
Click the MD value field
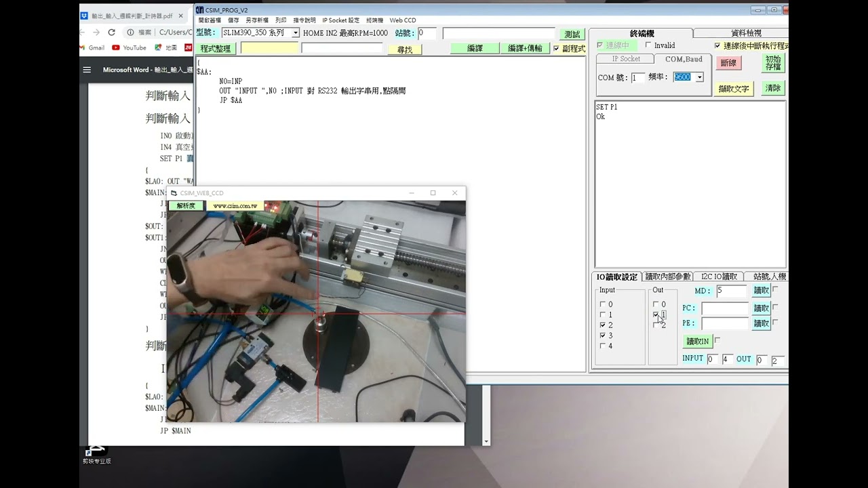(731, 291)
